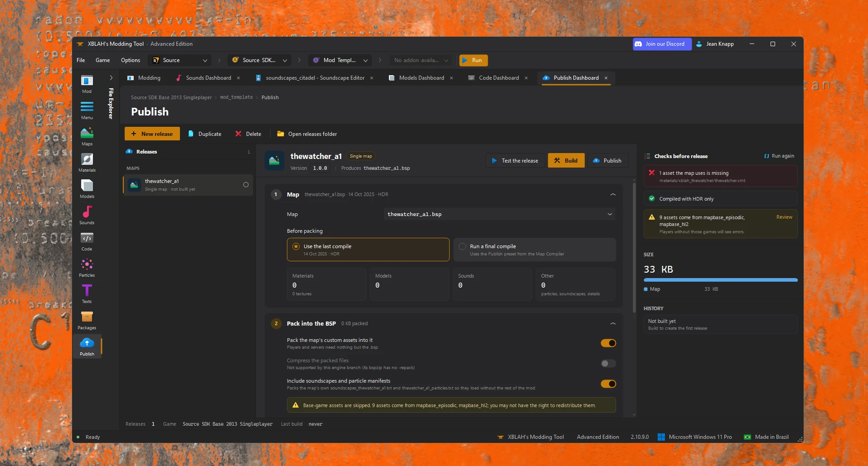Open the File menu
868x466 pixels.
coord(81,60)
